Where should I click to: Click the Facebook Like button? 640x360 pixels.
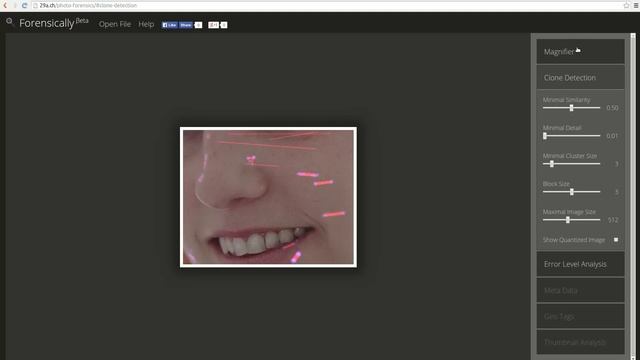tap(169, 25)
